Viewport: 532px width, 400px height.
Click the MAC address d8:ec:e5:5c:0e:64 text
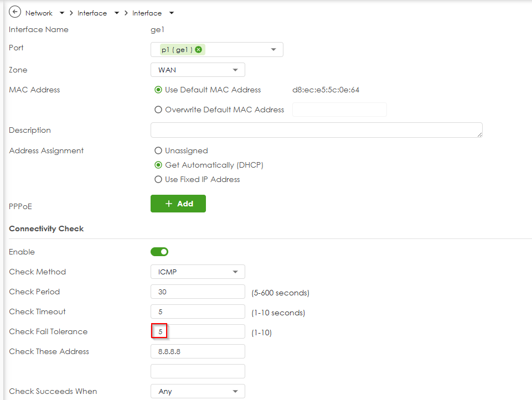[326, 90]
